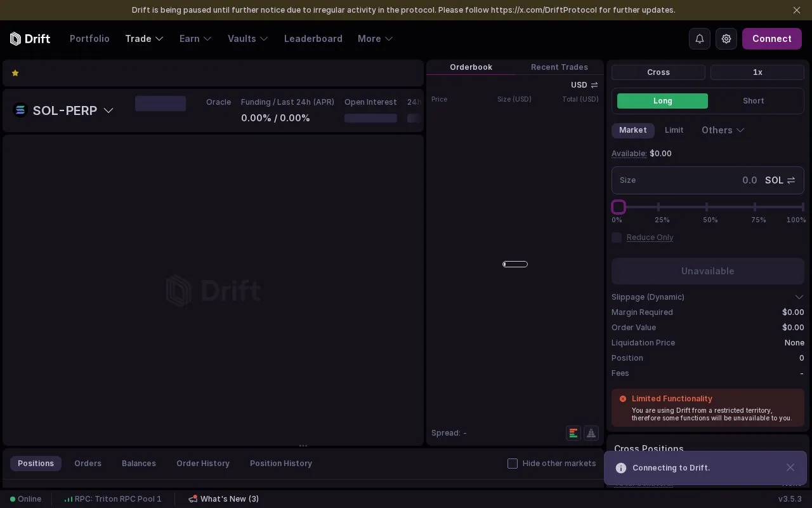Click the RPC signal bars icon

[69, 499]
